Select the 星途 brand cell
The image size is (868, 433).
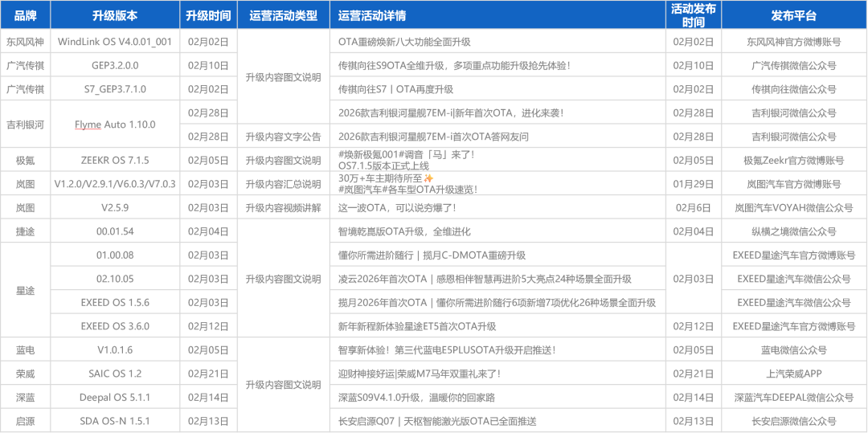tap(25, 290)
